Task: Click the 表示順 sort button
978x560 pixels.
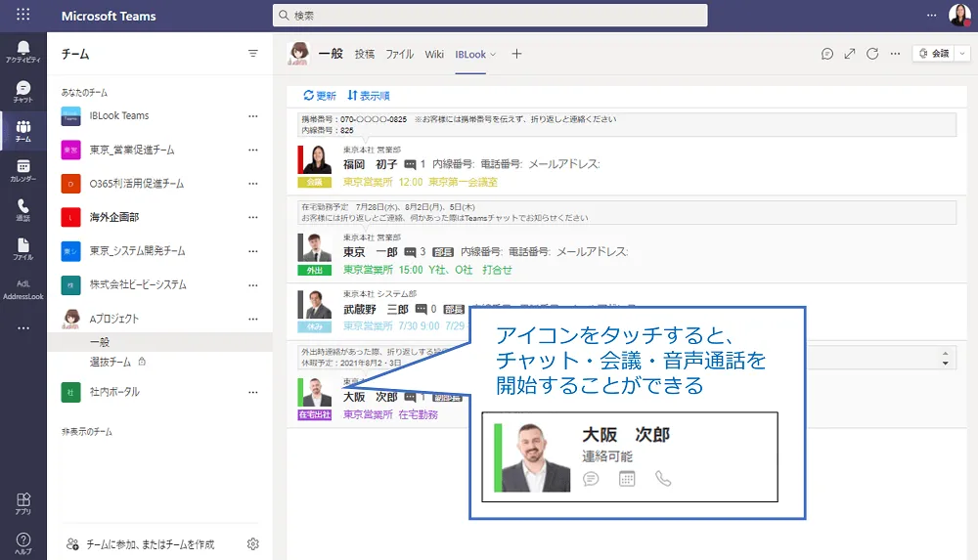Action: (x=369, y=96)
